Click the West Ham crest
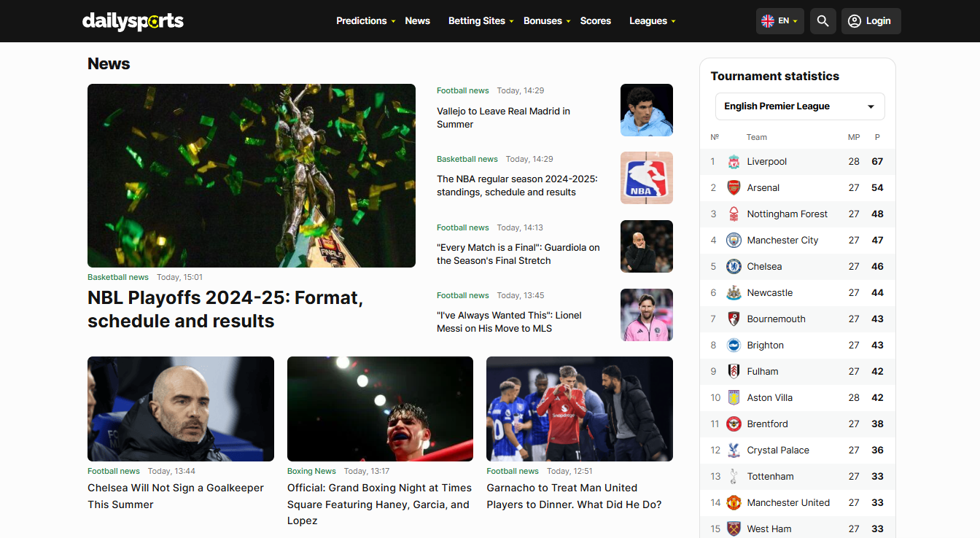 (x=734, y=529)
